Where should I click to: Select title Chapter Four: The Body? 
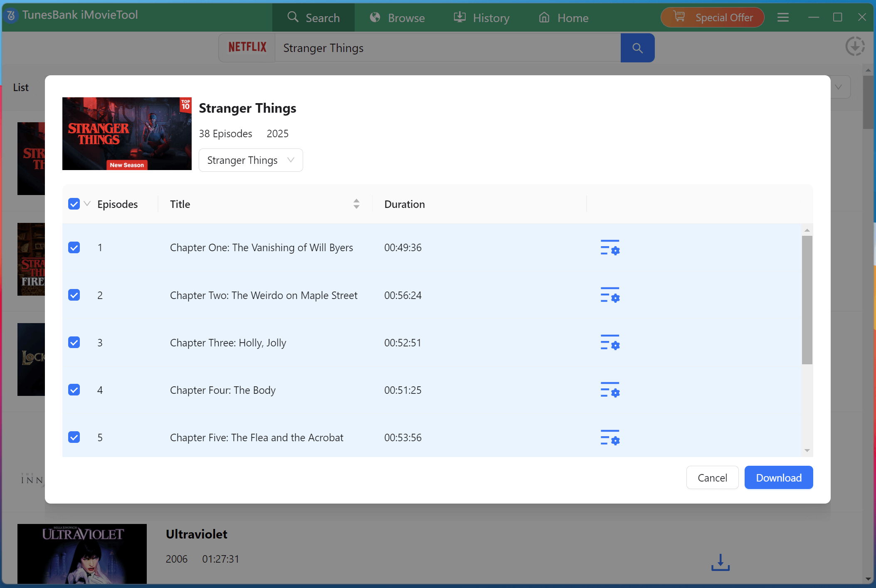(223, 390)
